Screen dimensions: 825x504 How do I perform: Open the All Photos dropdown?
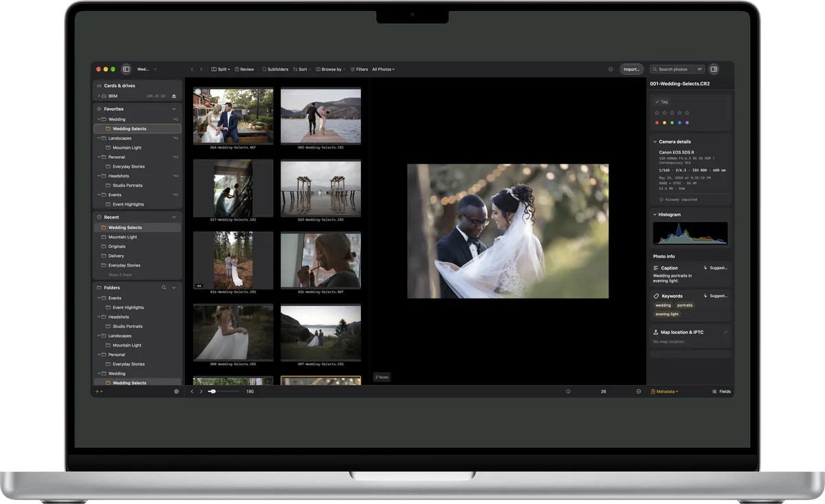click(x=384, y=69)
